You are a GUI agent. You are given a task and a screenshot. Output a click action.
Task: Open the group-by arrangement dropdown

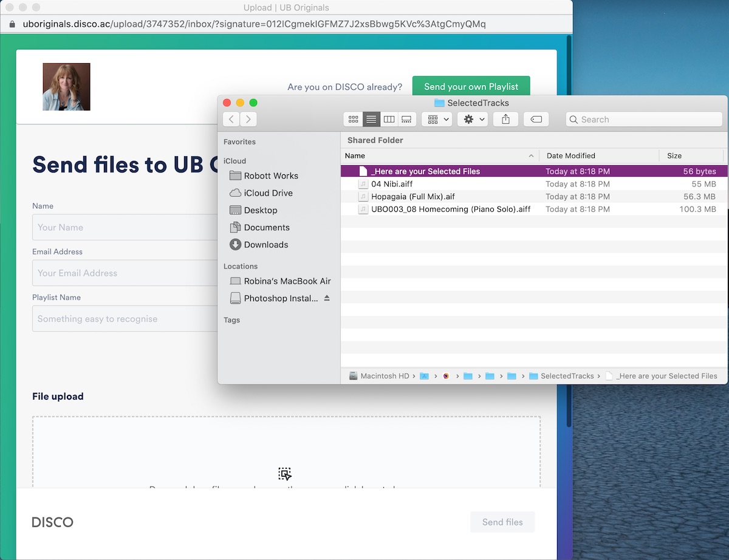coord(437,119)
